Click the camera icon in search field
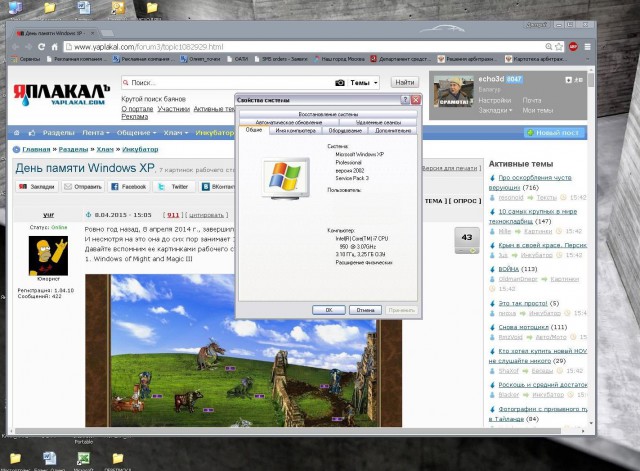Screen dimensions: 640x471 pos(340,83)
